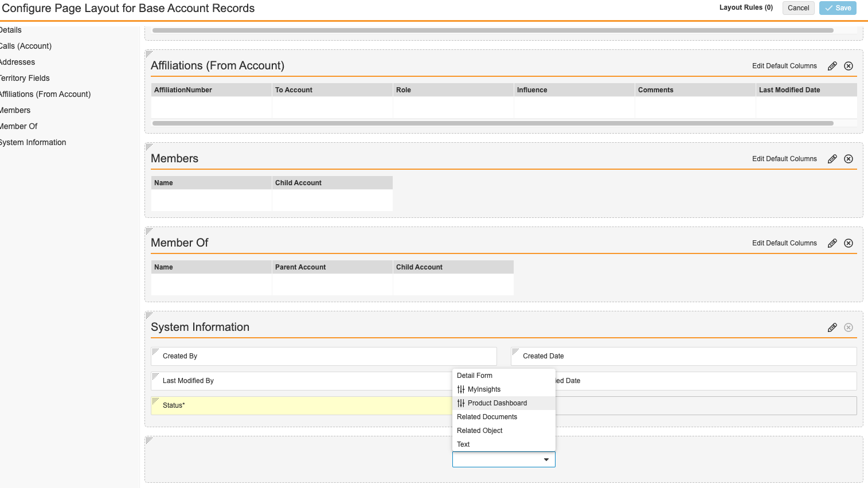Open Layout Rules (0) link
This screenshot has width=868, height=488.
coord(746,7)
